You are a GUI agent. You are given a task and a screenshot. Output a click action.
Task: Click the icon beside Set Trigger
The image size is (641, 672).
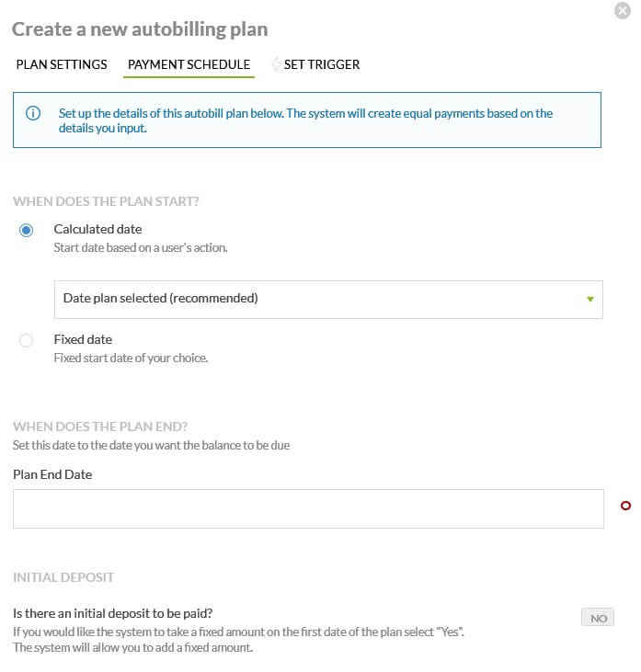click(276, 65)
